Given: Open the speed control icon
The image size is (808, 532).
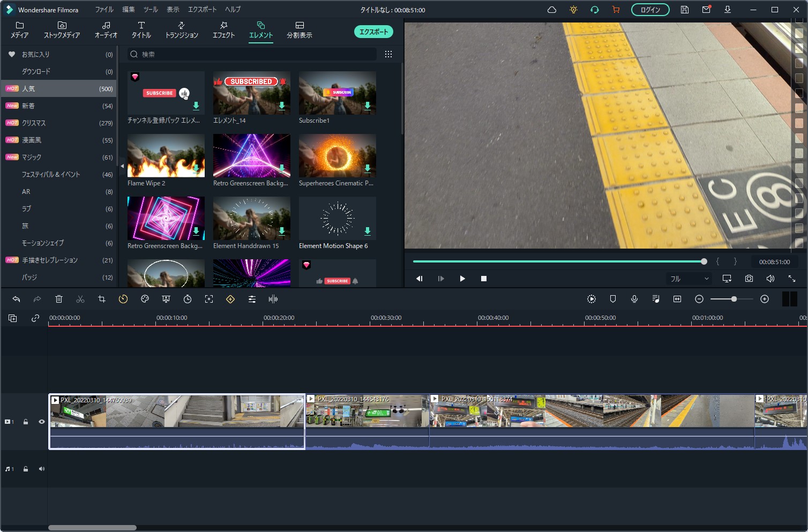Looking at the screenshot, I should pyautogui.click(x=123, y=299).
